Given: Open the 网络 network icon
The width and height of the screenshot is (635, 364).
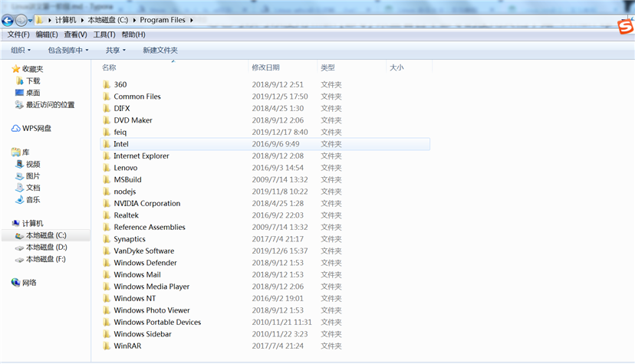Looking at the screenshot, I should click(16, 282).
